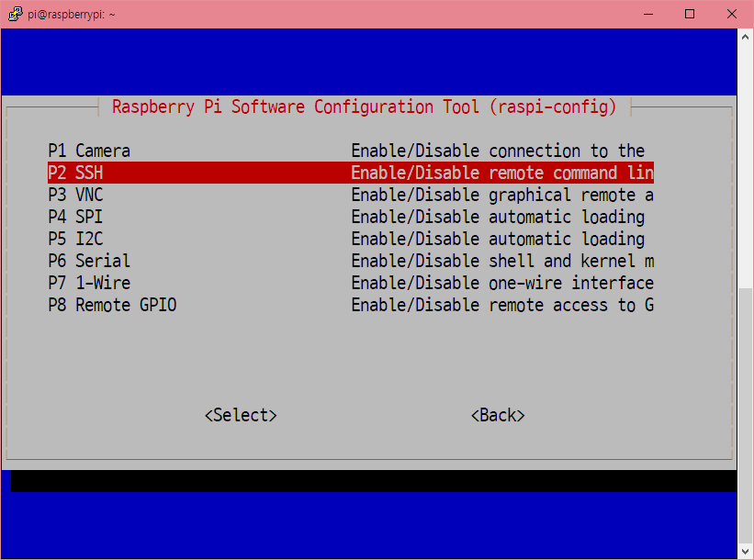This screenshot has width=754, height=560.
Task: Select the highlighted P2 SSH entry
Action: [351, 173]
